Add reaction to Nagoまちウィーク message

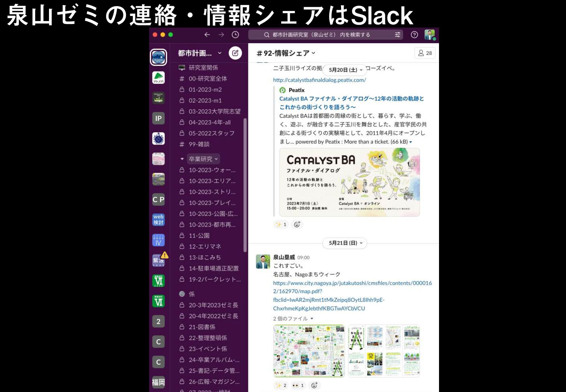(315, 385)
